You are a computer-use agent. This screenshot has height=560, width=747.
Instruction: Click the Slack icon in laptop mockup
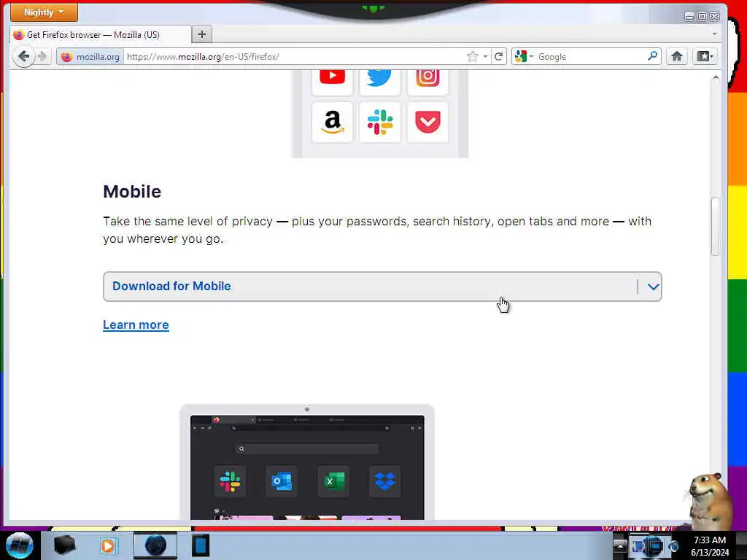coord(230,481)
